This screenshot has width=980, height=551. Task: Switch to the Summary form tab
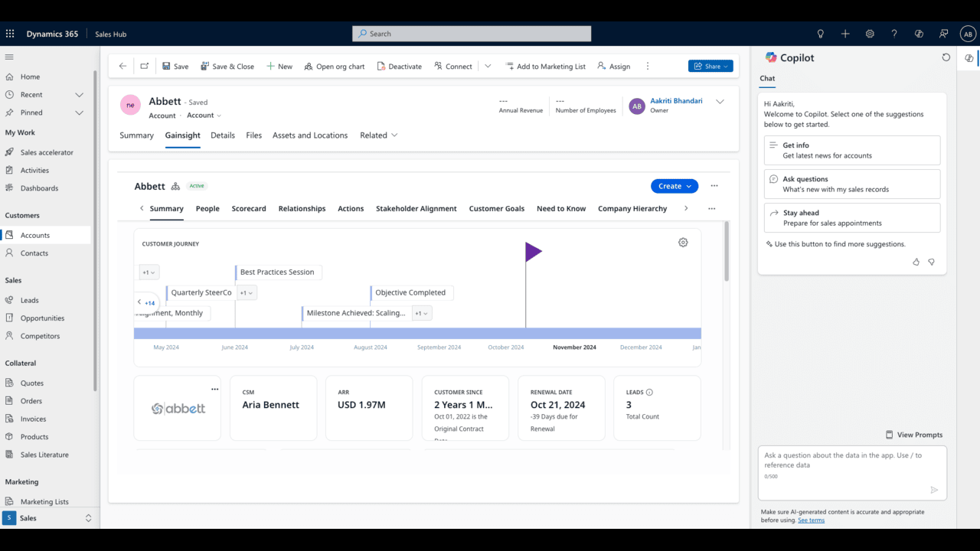click(x=136, y=135)
